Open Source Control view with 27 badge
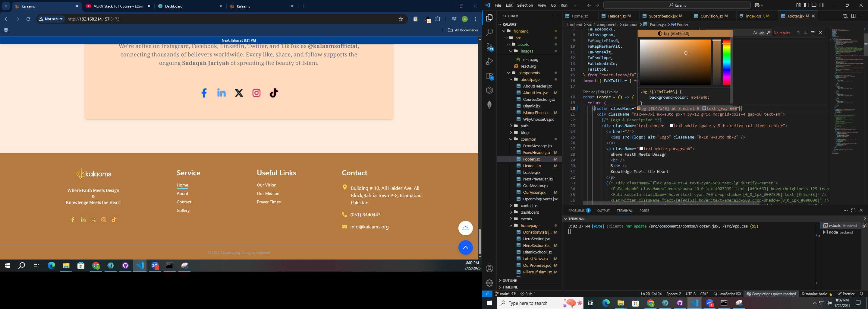The image size is (868, 309). tap(489, 47)
